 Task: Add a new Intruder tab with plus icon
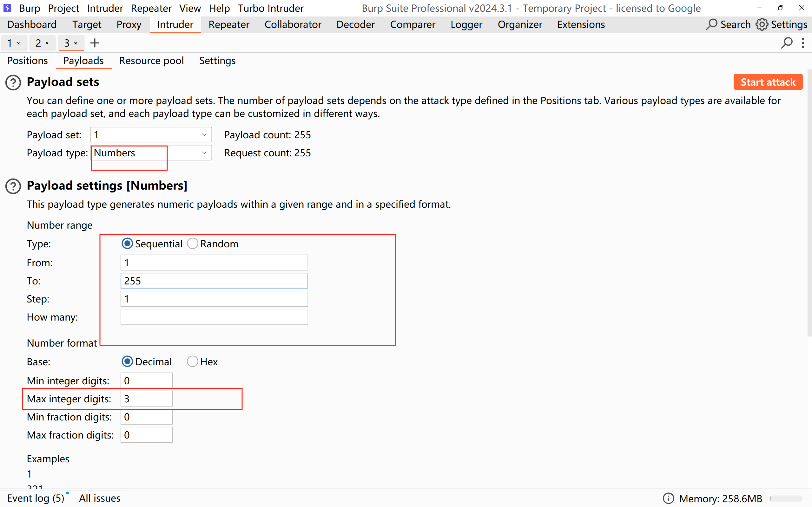95,43
